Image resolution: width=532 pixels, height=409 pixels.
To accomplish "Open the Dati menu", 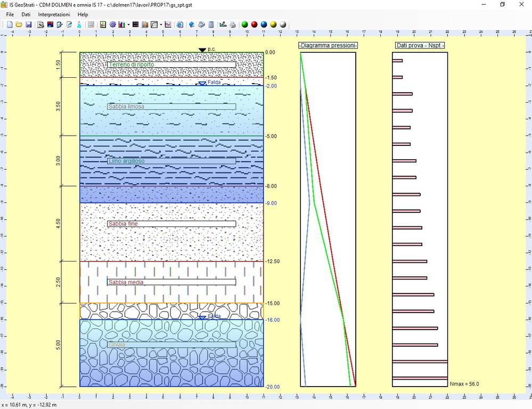I will [26, 14].
